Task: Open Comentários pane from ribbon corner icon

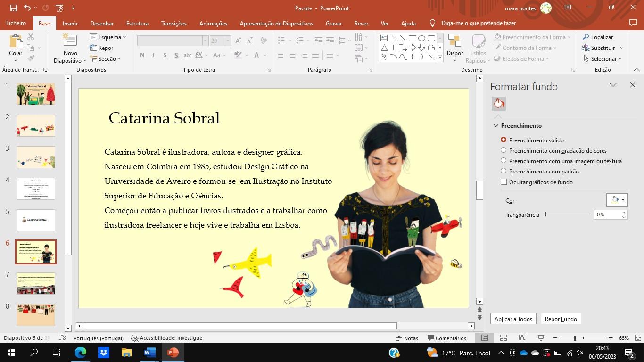Action: tap(633, 23)
